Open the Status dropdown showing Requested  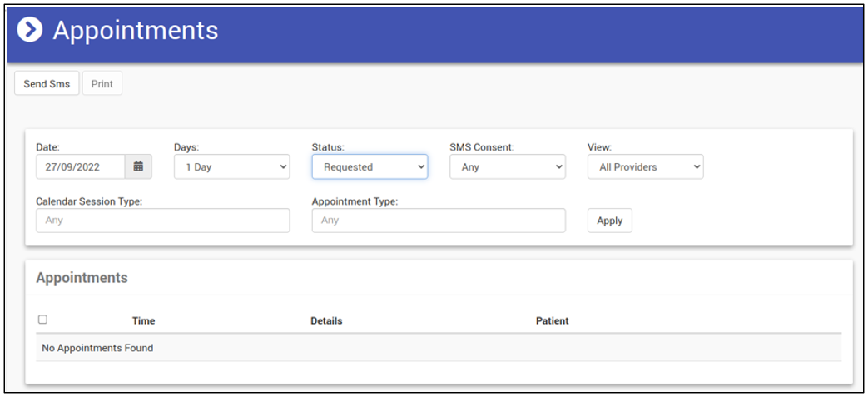click(370, 166)
